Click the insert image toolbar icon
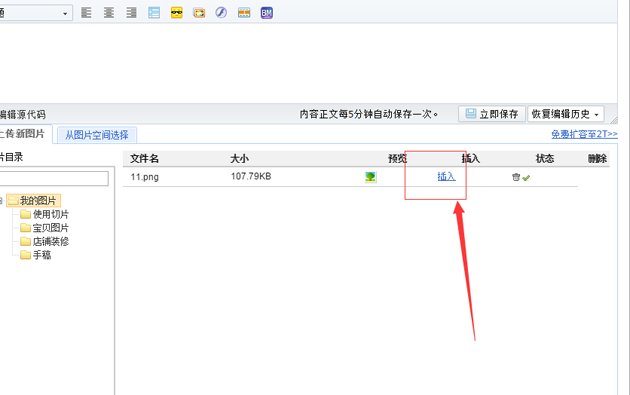The height and width of the screenshot is (395, 630). point(199,13)
